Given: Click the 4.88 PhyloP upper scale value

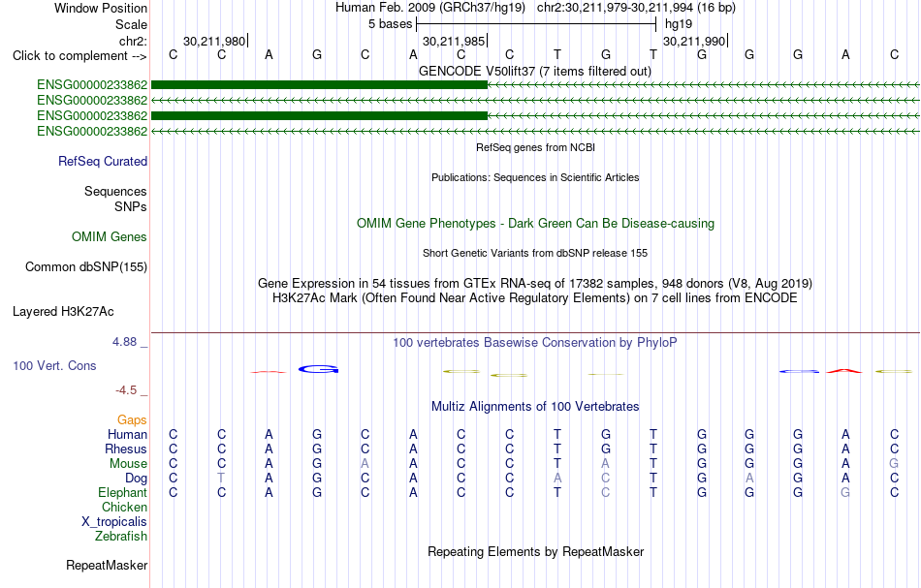Looking at the screenshot, I should (x=124, y=342).
